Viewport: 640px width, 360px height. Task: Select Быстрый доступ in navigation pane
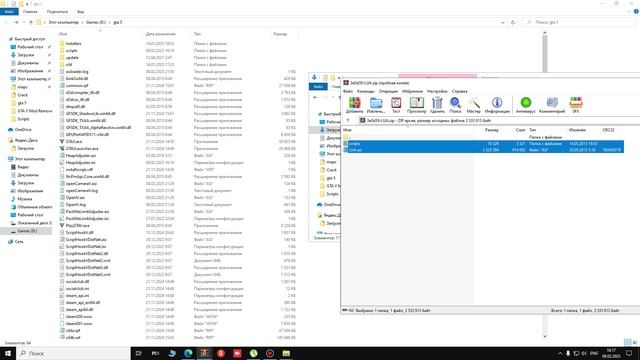coord(29,39)
